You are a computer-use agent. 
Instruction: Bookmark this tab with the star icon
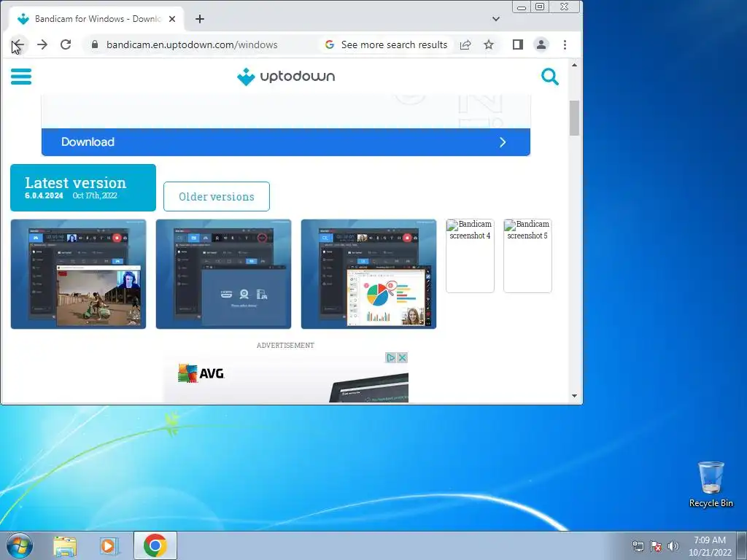coord(489,44)
